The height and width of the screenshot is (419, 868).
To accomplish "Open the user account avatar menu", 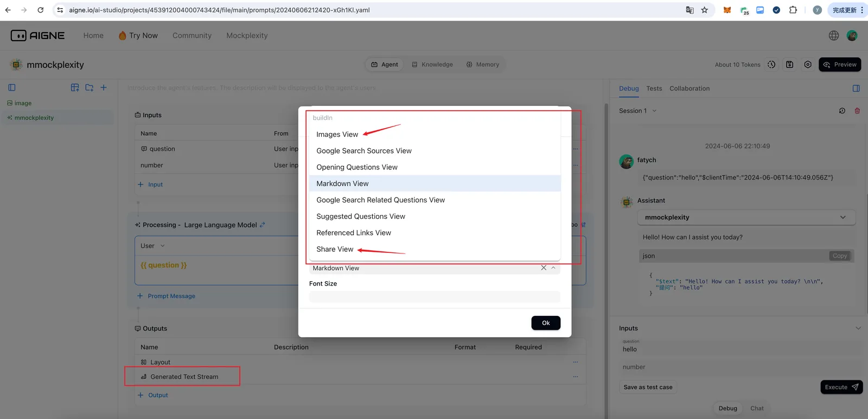I will [852, 35].
